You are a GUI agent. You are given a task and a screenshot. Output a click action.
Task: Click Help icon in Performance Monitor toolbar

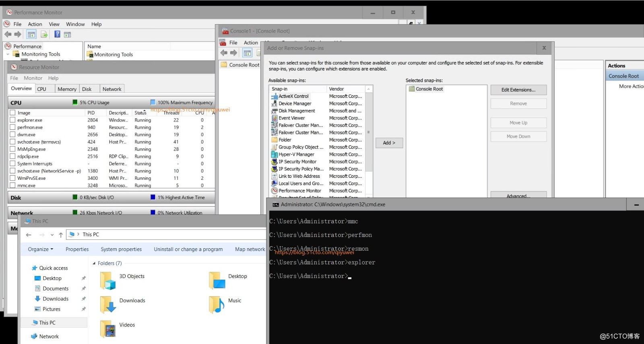57,34
